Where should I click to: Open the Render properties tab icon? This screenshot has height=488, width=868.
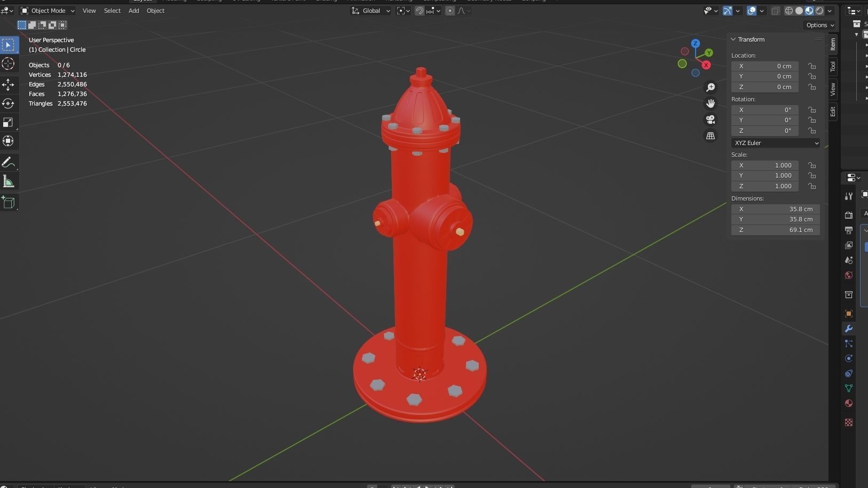click(848, 215)
